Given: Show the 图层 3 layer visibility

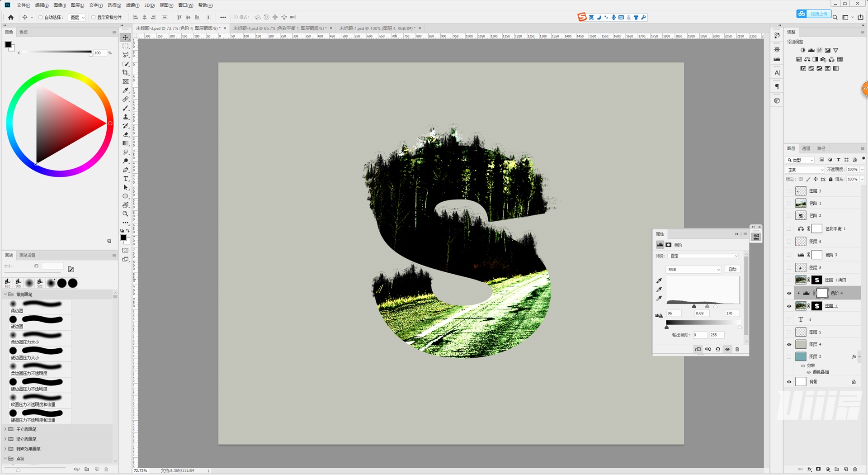Looking at the screenshot, I should (x=789, y=191).
